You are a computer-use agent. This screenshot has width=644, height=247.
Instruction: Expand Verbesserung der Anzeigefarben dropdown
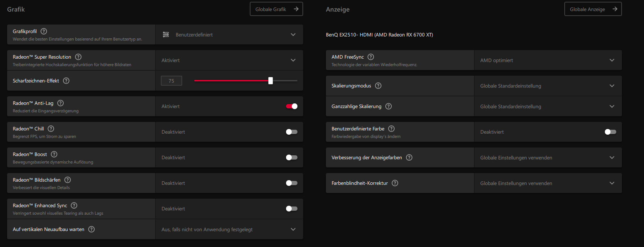coord(548,158)
